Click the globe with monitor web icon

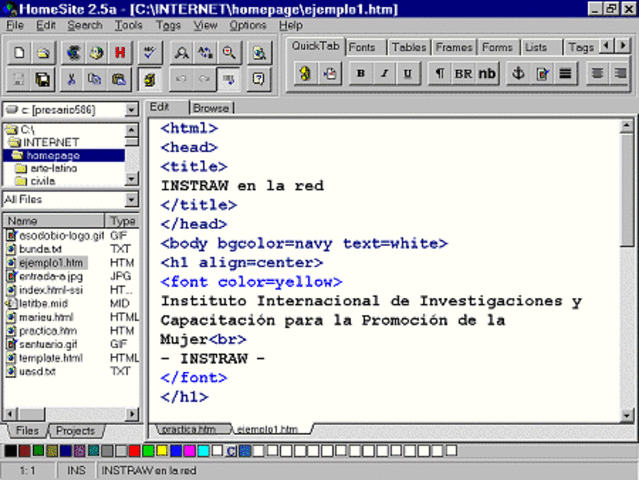pyautogui.click(x=73, y=53)
